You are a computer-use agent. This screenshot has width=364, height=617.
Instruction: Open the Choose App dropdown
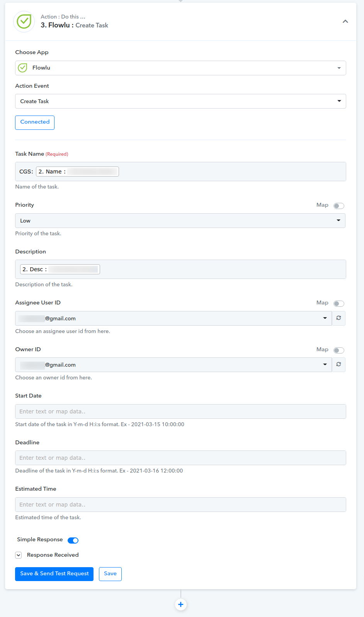click(x=180, y=68)
